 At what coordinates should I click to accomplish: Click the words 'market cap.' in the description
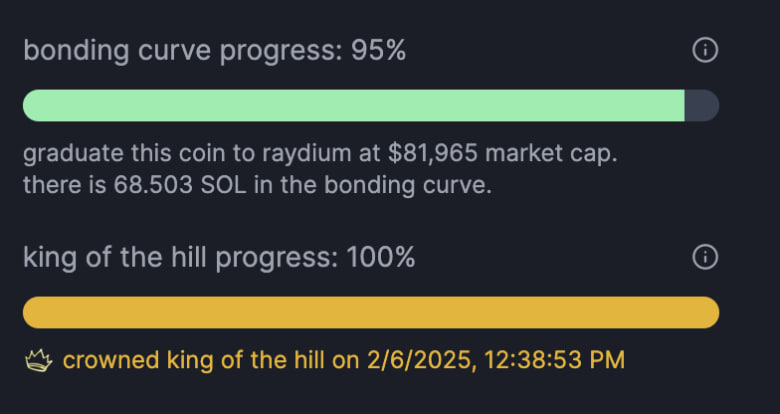click(x=551, y=155)
